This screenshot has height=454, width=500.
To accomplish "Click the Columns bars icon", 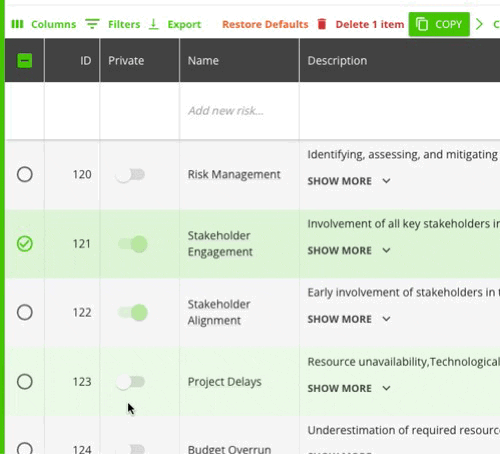I will point(17,24).
